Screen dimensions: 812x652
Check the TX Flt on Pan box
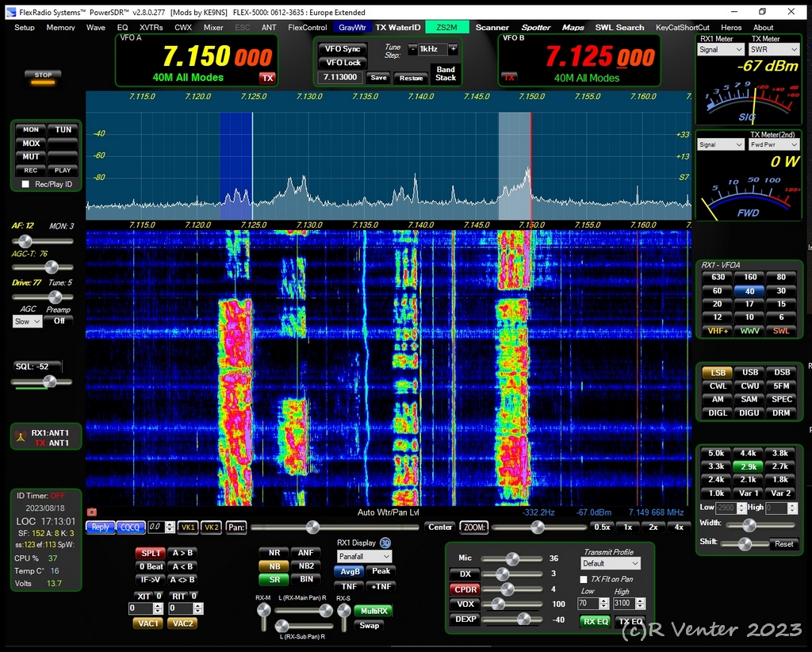(x=584, y=580)
